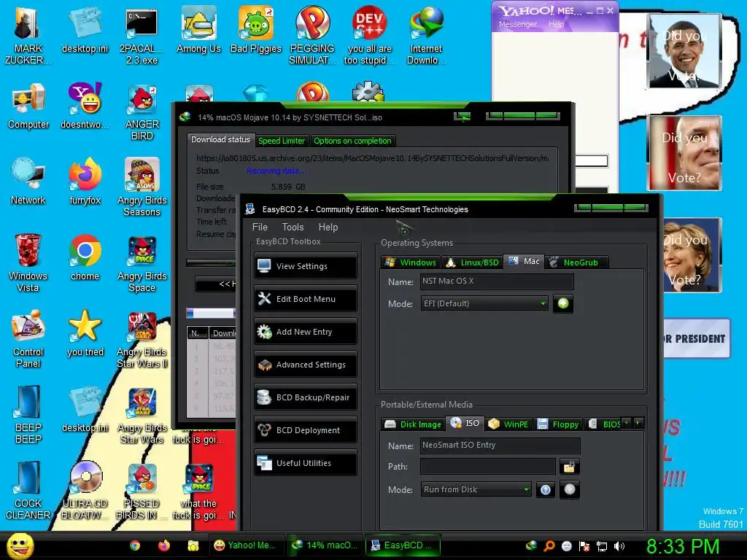Open Advanced Settings in EasyBCD
Viewport: 747px width, 560px height.
306,365
